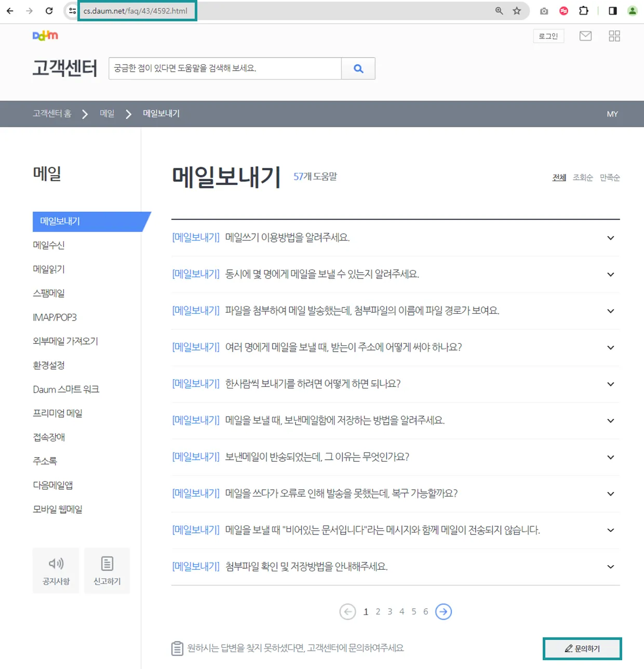Click the 메일 breadcrumb link

107,114
